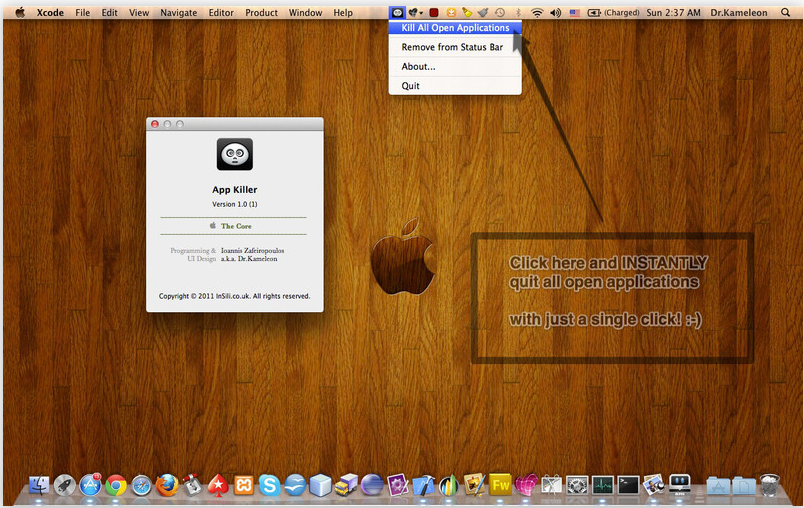
Task: Launch Skype from the Dock
Action: coord(269,485)
